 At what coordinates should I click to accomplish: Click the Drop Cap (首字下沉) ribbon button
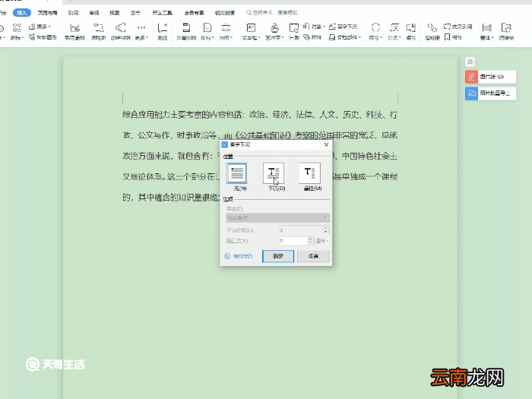pyautogui.click(x=343, y=27)
